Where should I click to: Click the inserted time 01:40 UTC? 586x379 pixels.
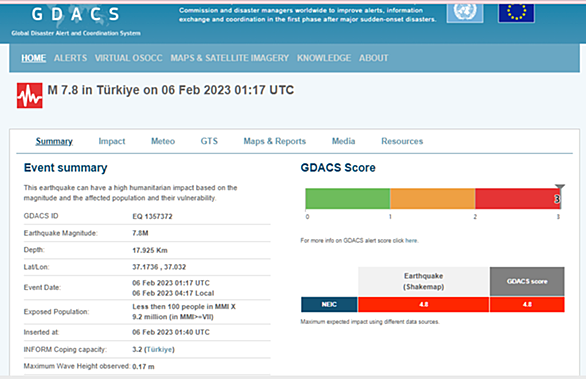click(x=171, y=332)
